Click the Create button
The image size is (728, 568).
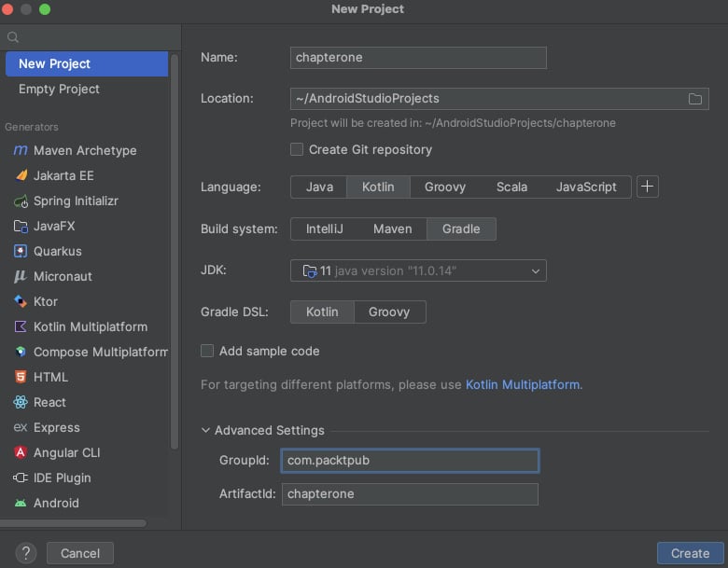click(690, 553)
